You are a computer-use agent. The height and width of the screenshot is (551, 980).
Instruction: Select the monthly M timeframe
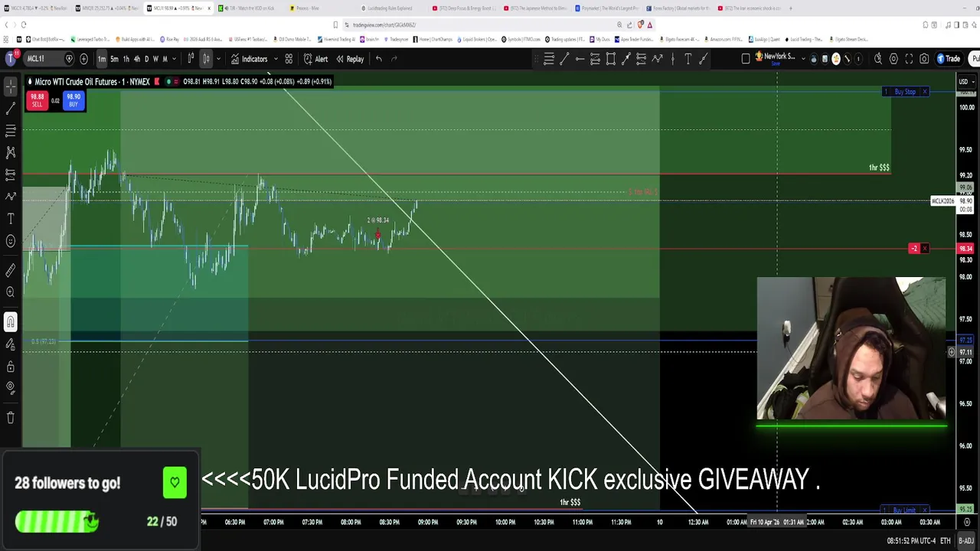(165, 59)
